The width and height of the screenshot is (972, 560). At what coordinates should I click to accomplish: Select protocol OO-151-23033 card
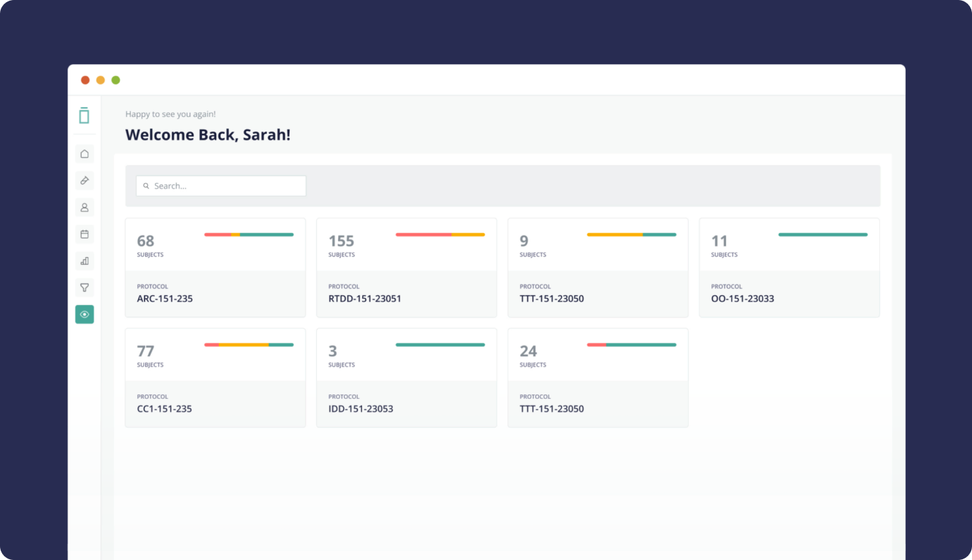789,294
